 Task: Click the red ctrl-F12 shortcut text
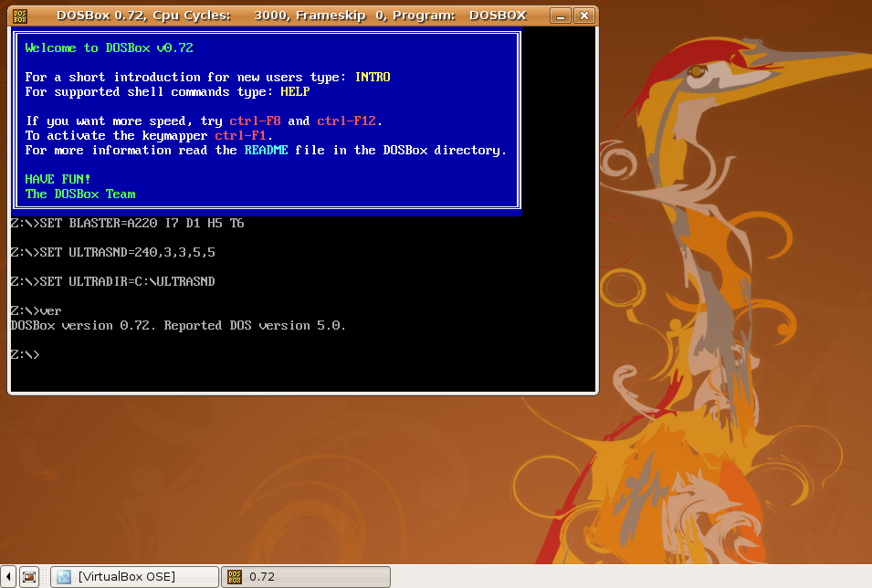click(x=347, y=121)
